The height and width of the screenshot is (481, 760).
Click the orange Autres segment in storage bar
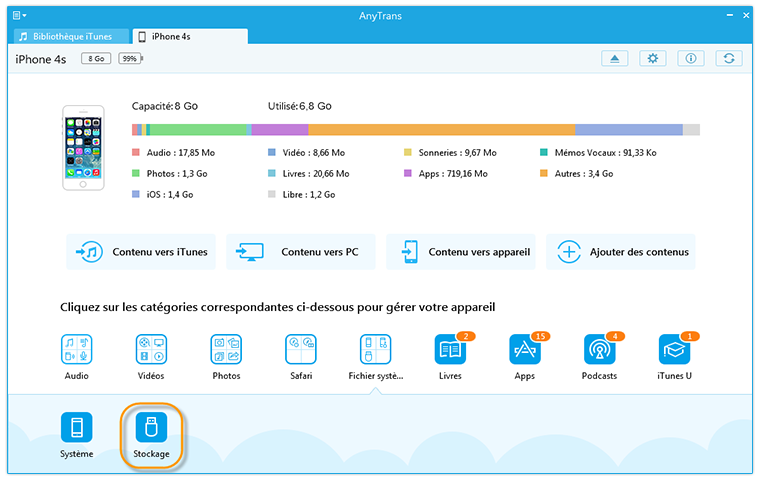point(442,129)
